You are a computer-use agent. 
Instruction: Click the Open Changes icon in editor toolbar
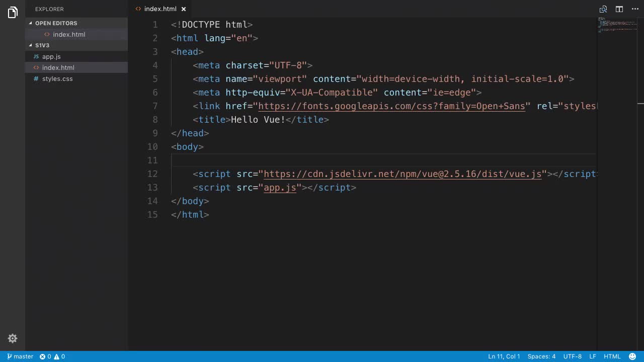click(x=603, y=9)
